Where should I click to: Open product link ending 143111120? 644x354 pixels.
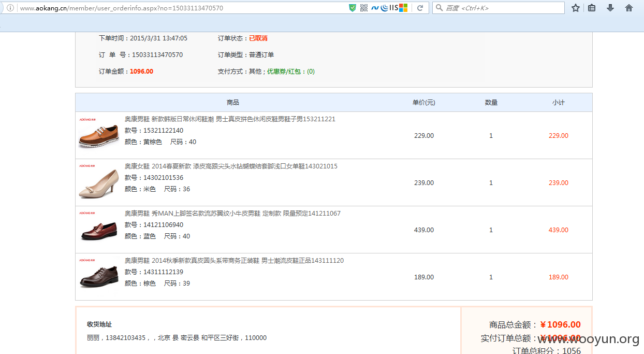coord(234,260)
